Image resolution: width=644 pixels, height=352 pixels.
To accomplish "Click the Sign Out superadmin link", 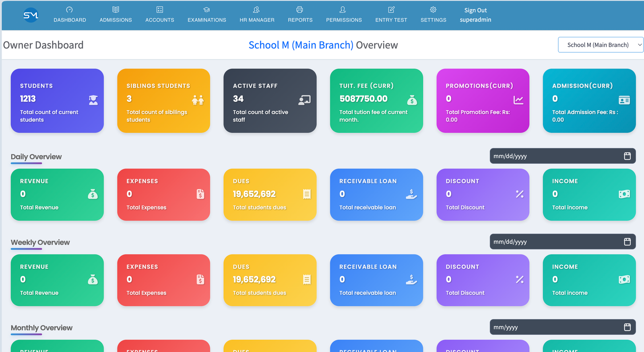I will tap(475, 15).
